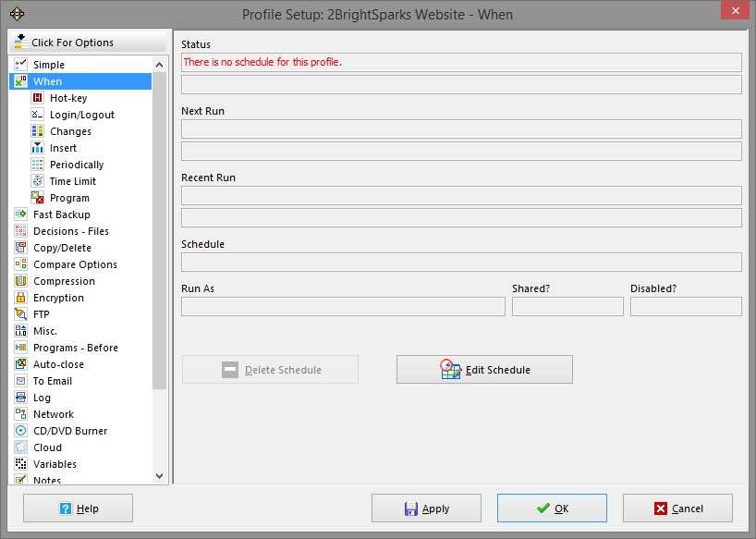Click the Misc. icon

point(20,331)
